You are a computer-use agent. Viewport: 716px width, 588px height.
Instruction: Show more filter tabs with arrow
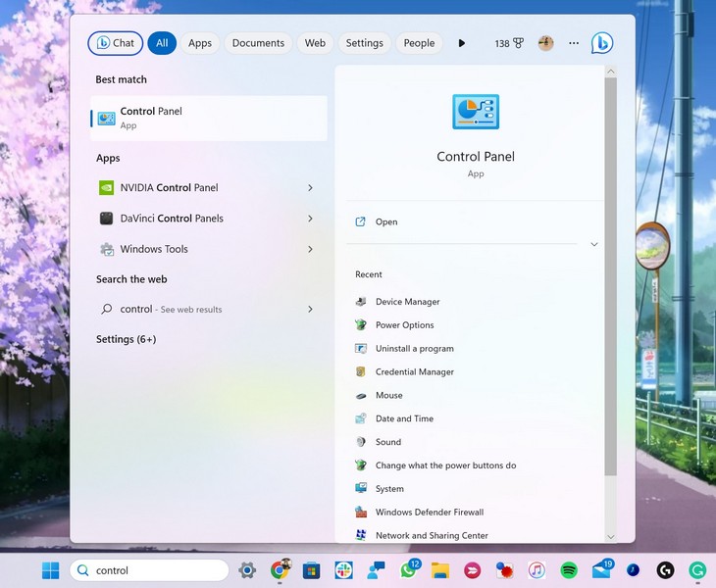pyautogui.click(x=462, y=43)
